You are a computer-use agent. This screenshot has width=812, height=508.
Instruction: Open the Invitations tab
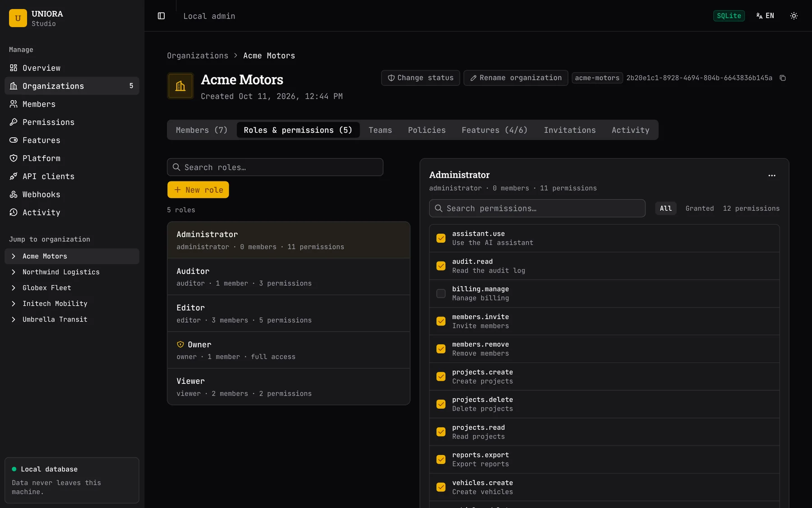coord(570,130)
